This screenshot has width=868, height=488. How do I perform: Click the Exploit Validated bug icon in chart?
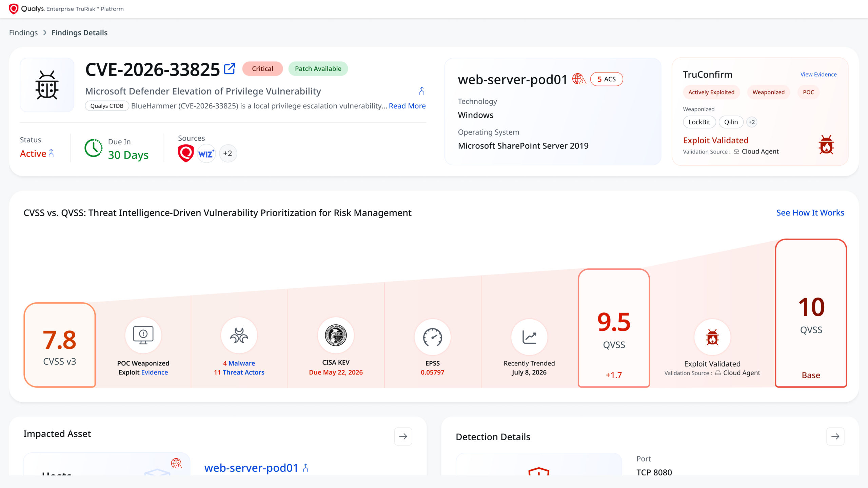pos(712,337)
